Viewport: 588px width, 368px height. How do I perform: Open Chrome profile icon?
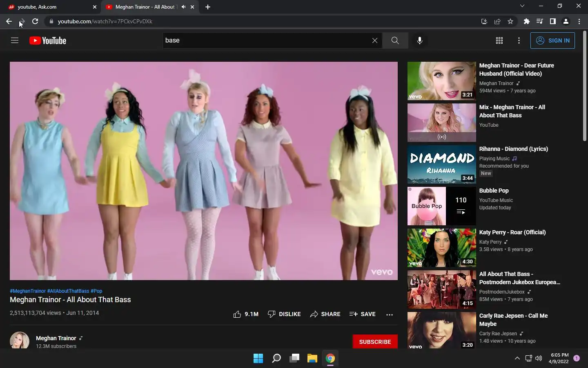click(566, 21)
